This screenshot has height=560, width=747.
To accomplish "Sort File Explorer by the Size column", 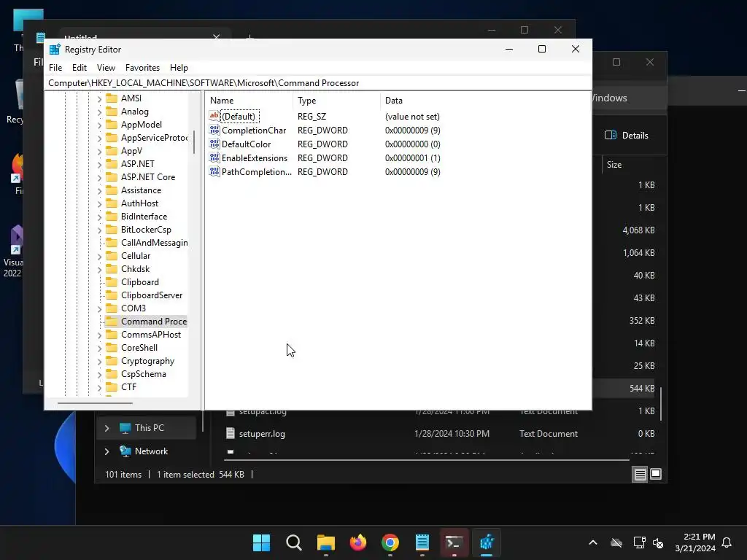I will point(614,165).
